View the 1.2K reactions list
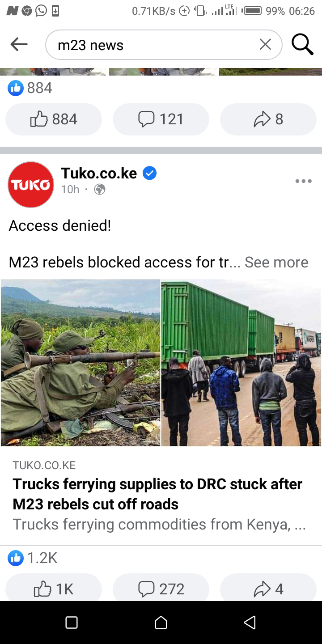Screen dimensions: 322x644 click(33, 558)
